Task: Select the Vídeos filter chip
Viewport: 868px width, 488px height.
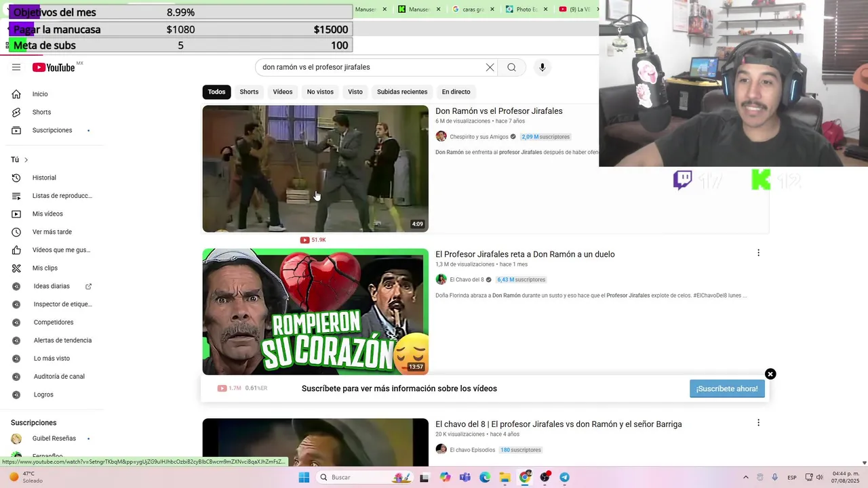Action: 283,91
